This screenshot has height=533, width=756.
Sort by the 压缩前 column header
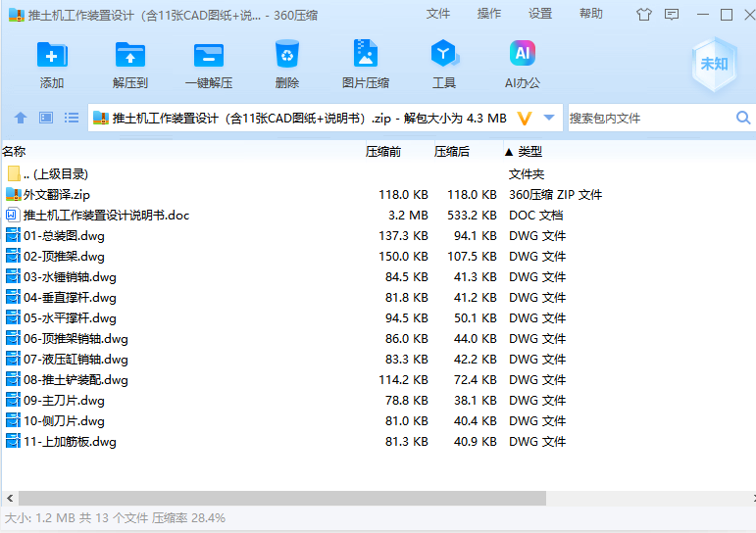click(x=383, y=152)
